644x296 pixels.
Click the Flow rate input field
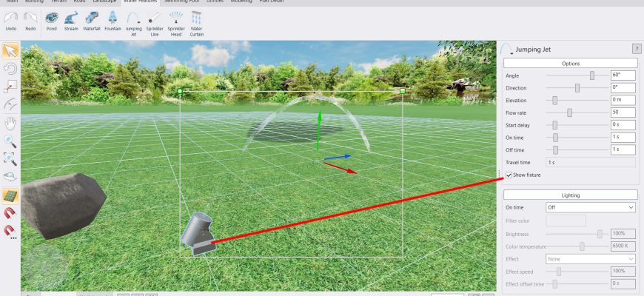pos(623,112)
